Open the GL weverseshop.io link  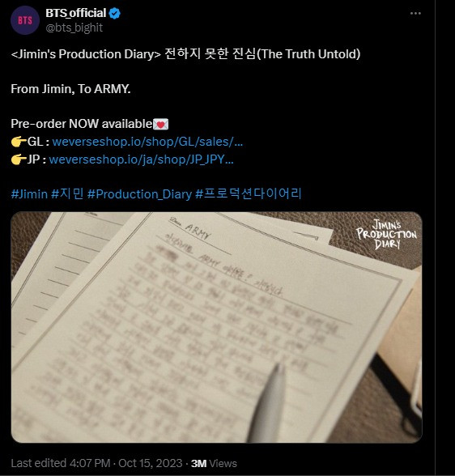pyautogui.click(x=147, y=142)
